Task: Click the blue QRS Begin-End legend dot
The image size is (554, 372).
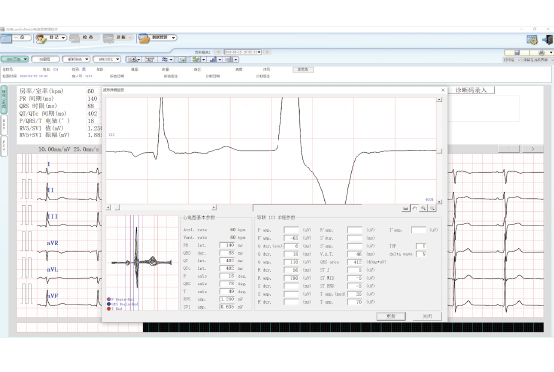Action: [109, 304]
